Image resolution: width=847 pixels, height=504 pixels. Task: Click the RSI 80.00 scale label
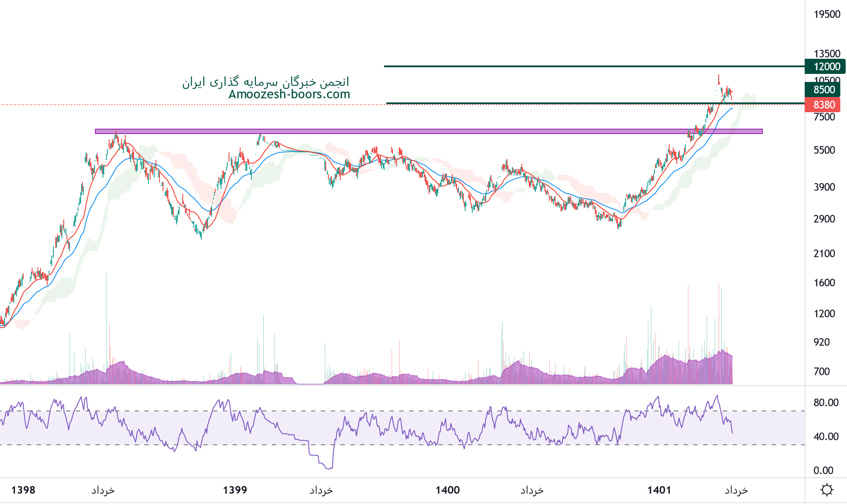click(x=826, y=402)
